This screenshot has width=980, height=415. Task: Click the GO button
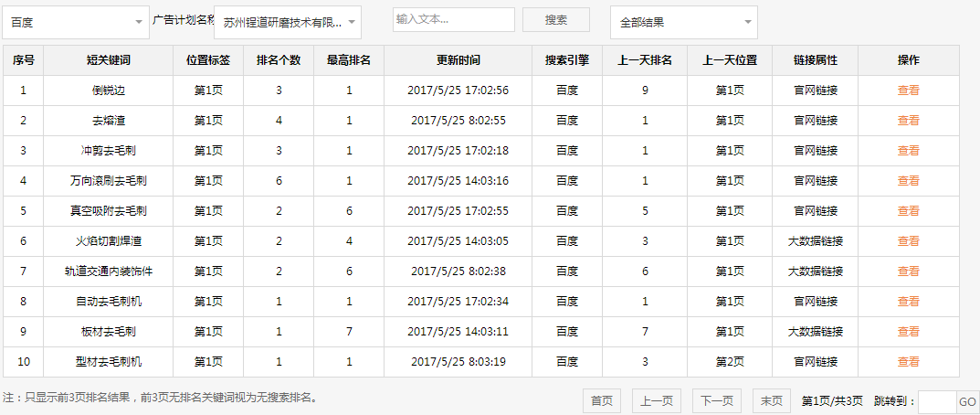(967, 402)
